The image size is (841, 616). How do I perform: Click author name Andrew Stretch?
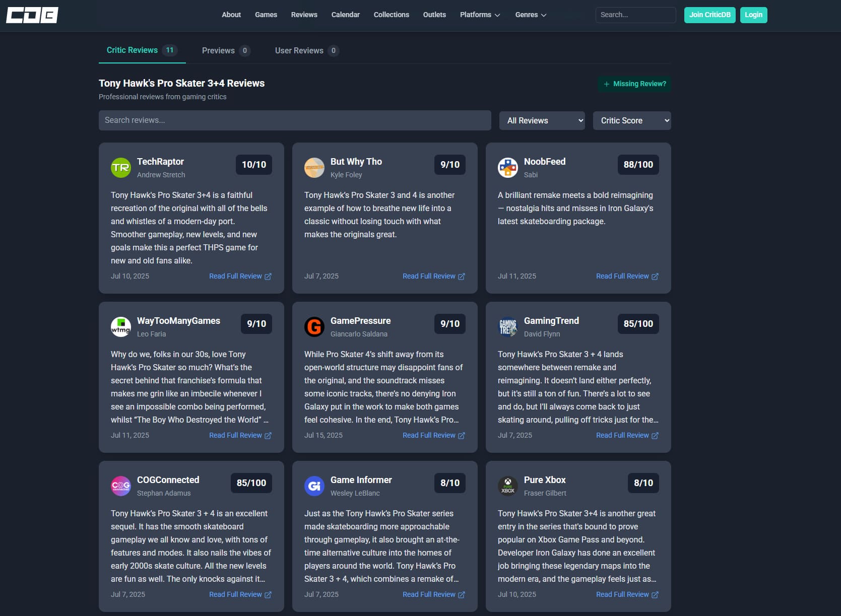[x=161, y=175]
